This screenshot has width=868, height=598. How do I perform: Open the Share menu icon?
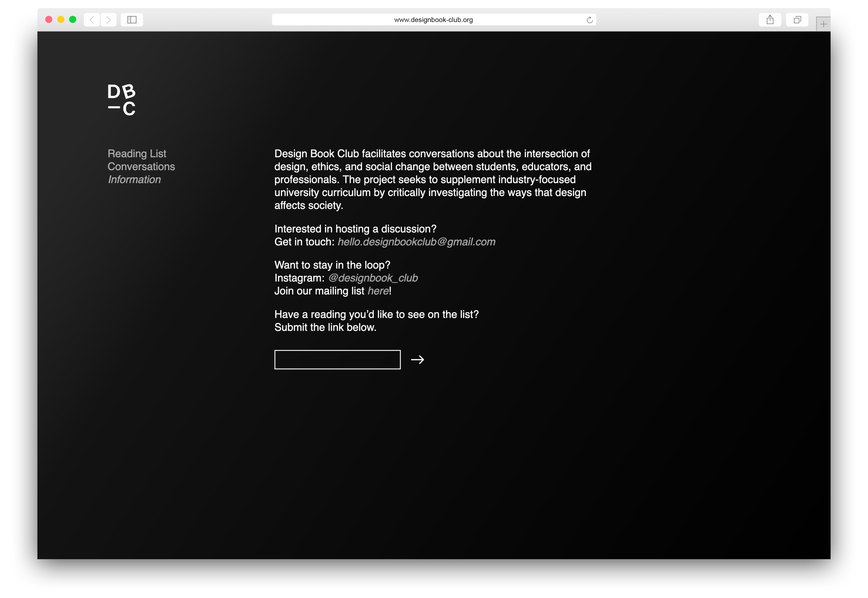(x=770, y=19)
